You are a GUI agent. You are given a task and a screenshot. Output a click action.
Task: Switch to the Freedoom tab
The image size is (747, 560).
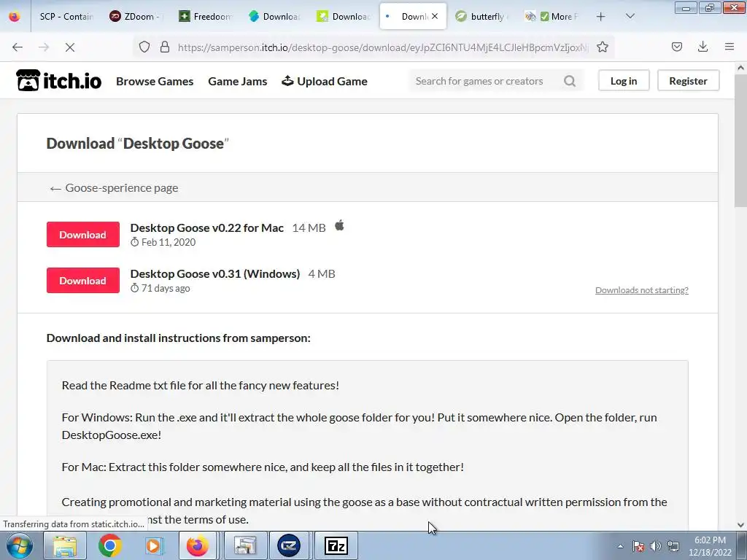pyautogui.click(x=205, y=16)
